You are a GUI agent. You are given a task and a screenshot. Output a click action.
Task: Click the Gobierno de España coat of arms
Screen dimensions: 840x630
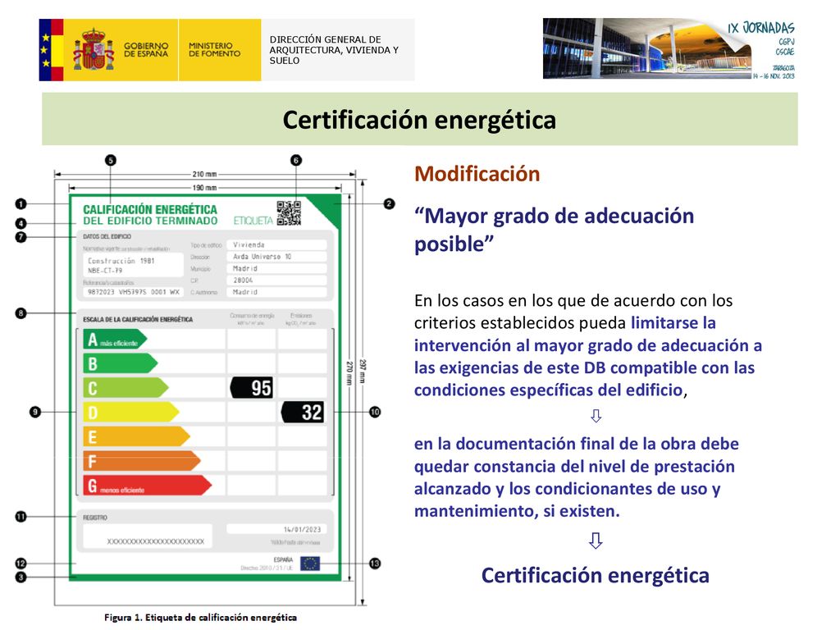94,49
